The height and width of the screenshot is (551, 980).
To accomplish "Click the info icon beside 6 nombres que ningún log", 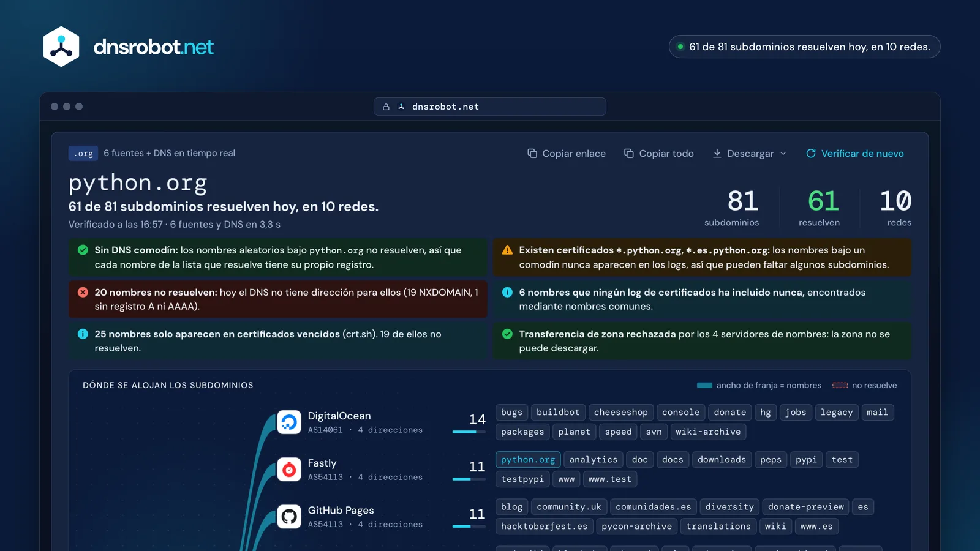I will tap(507, 292).
